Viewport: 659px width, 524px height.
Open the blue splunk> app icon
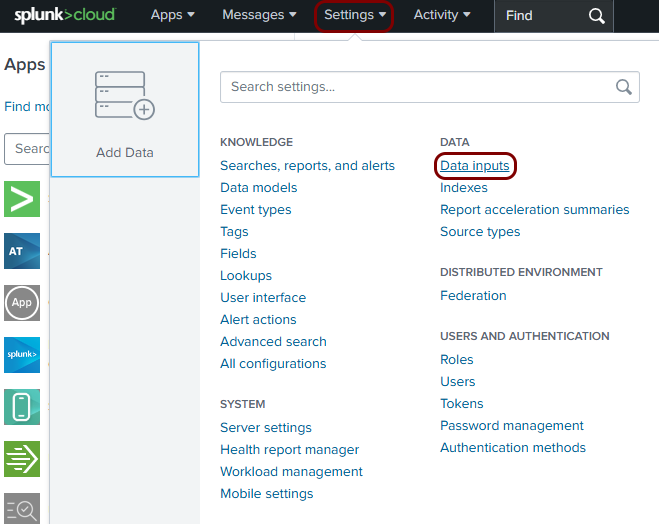pos(22,355)
